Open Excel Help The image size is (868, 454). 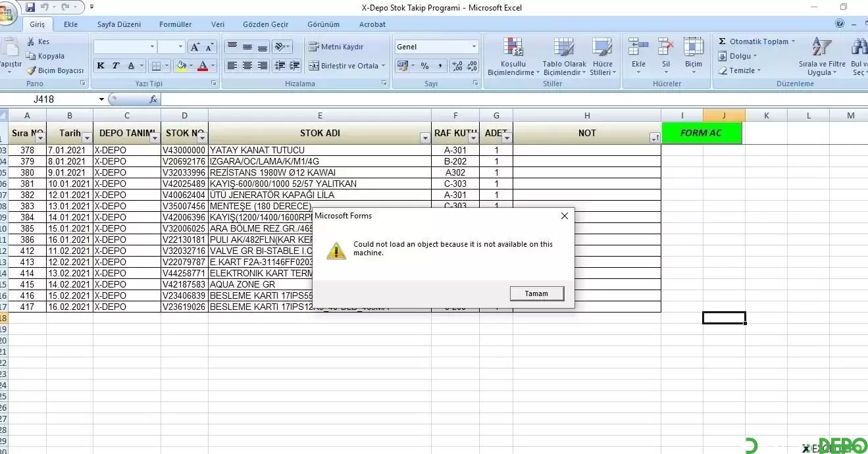pos(840,23)
